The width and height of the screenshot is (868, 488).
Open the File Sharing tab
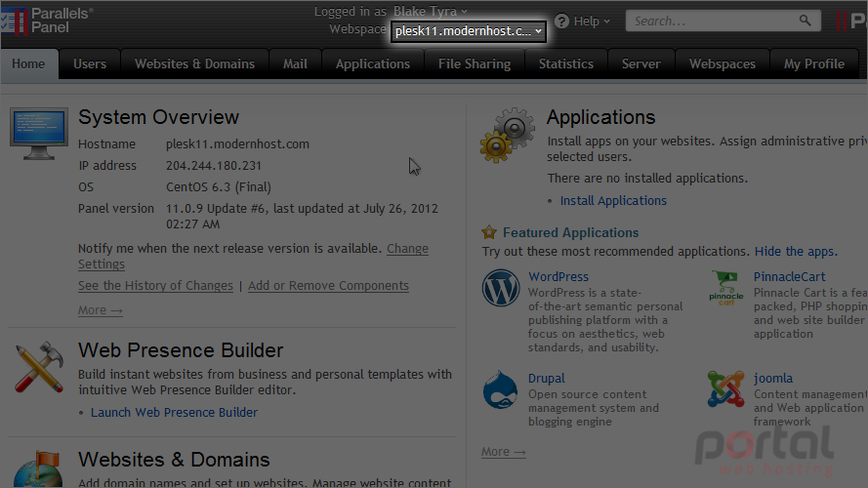tap(475, 63)
